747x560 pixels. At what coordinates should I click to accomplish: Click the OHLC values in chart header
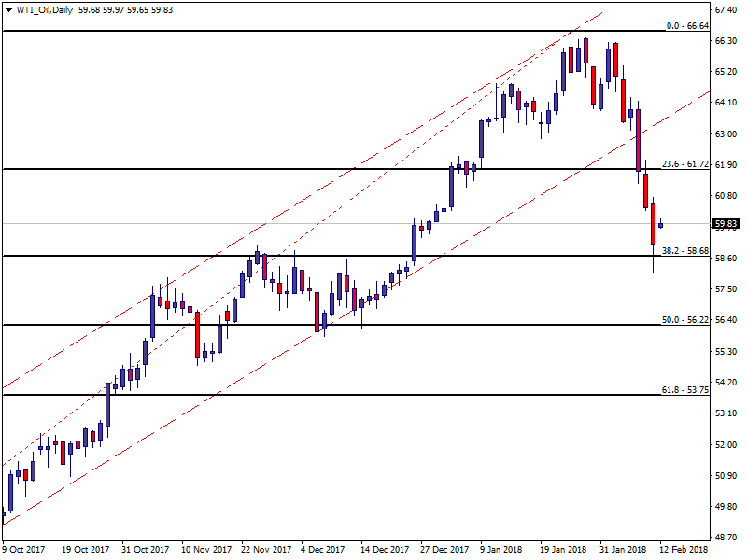pyautogui.click(x=126, y=9)
